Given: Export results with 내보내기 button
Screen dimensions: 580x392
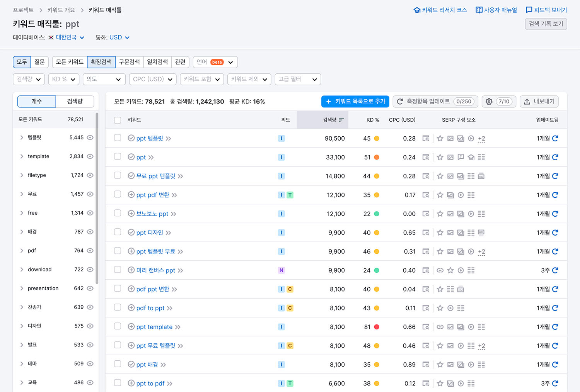Looking at the screenshot, I should pyautogui.click(x=539, y=101).
